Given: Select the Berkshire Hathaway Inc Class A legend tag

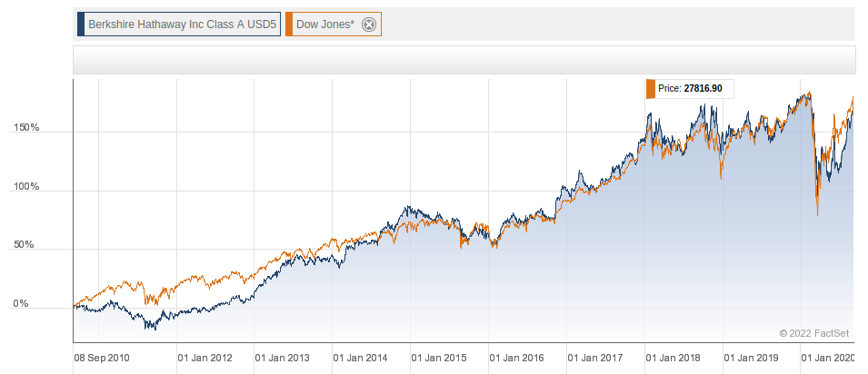Looking at the screenshot, I should pyautogui.click(x=179, y=25).
